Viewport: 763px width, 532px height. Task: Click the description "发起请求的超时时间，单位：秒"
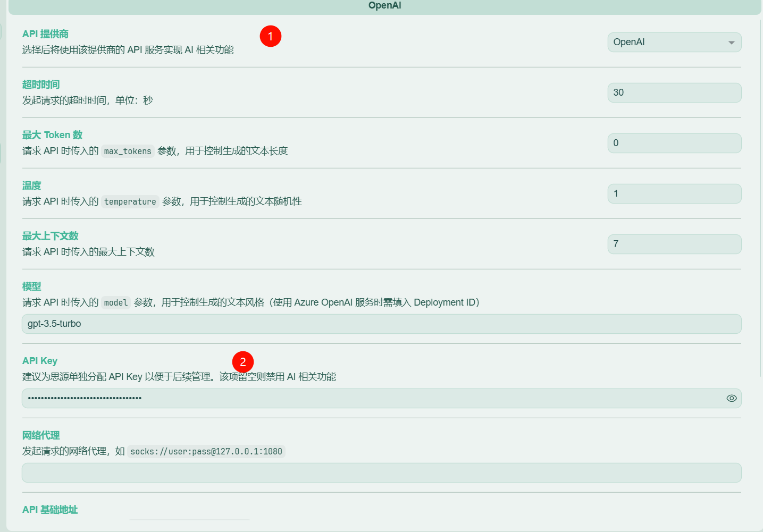(x=88, y=100)
